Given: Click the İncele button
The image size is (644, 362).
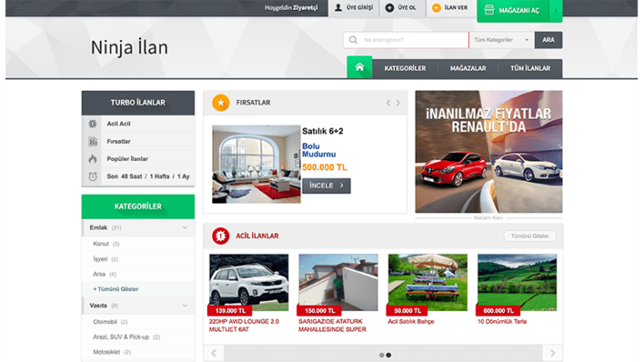Looking at the screenshot, I should (x=326, y=186).
